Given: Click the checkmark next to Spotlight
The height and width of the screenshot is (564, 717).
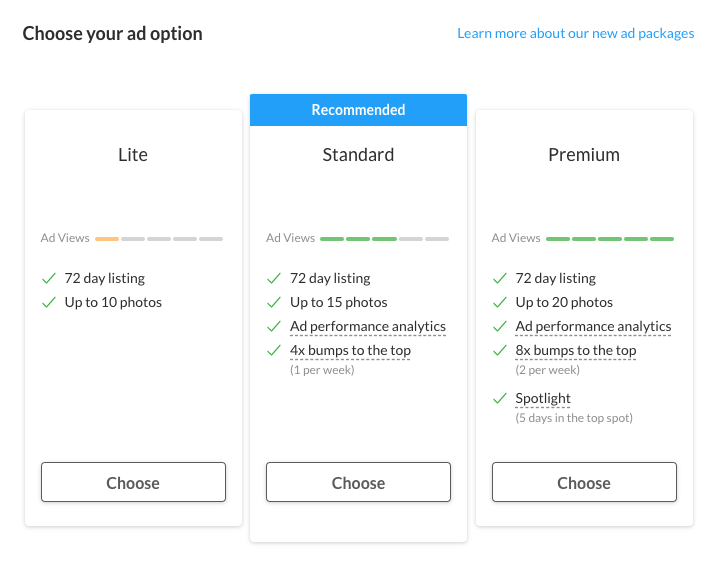Looking at the screenshot, I should 499,398.
